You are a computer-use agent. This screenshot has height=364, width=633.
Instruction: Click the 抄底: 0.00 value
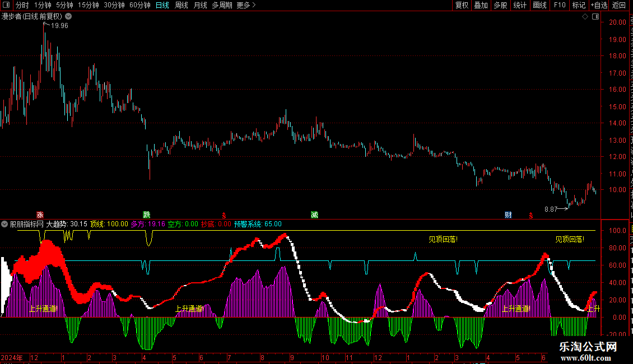click(216, 224)
